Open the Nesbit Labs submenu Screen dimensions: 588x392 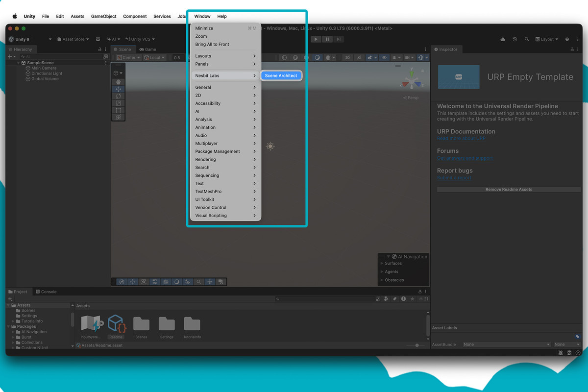pyautogui.click(x=225, y=75)
